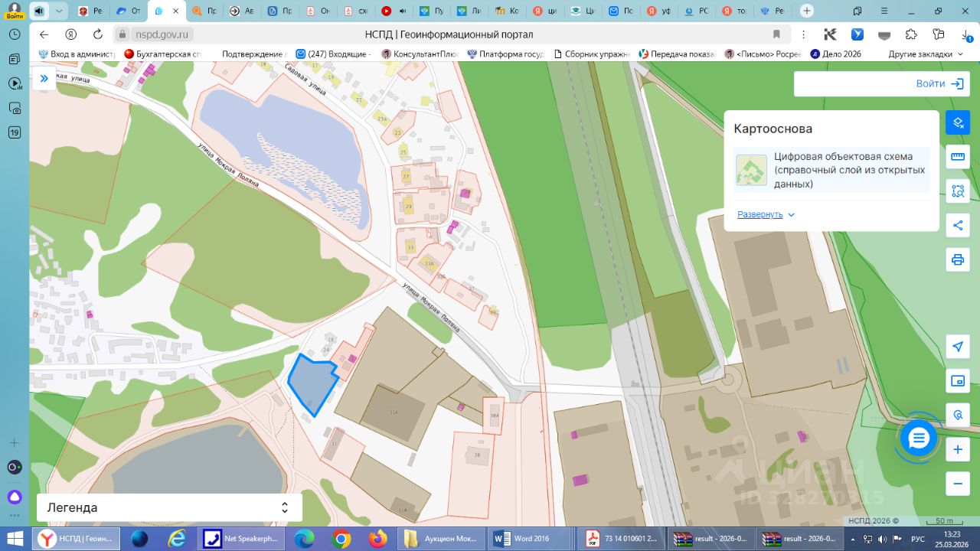Open Word 2016 from the taskbar

(531, 538)
